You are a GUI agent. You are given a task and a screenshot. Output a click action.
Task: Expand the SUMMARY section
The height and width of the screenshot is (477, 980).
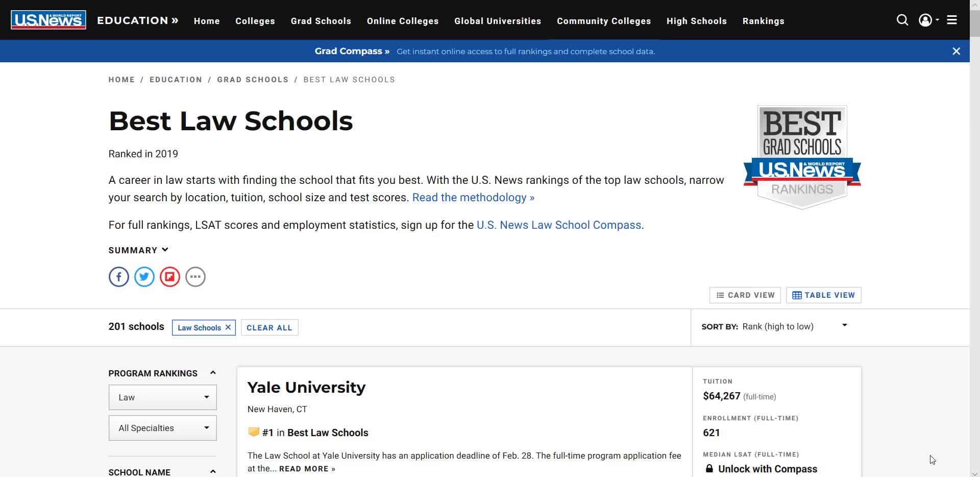(138, 250)
